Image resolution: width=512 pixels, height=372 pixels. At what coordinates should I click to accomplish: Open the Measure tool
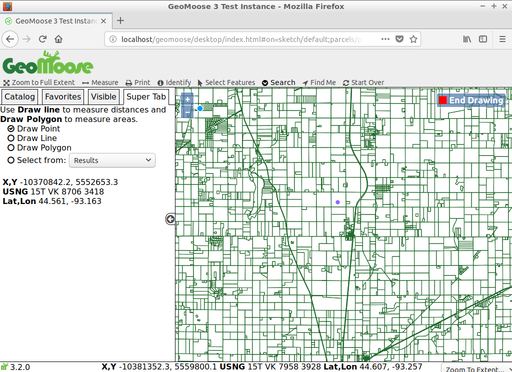click(100, 82)
